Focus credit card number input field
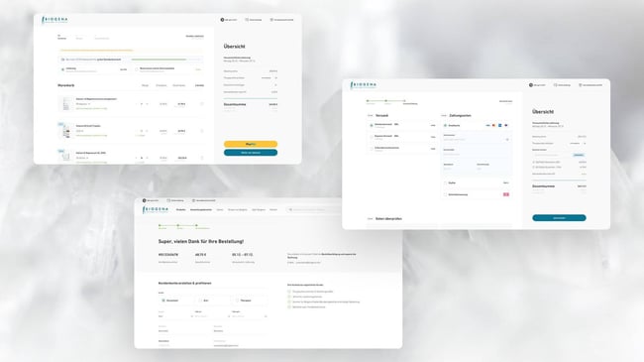The image size is (644, 362). tap(477, 140)
